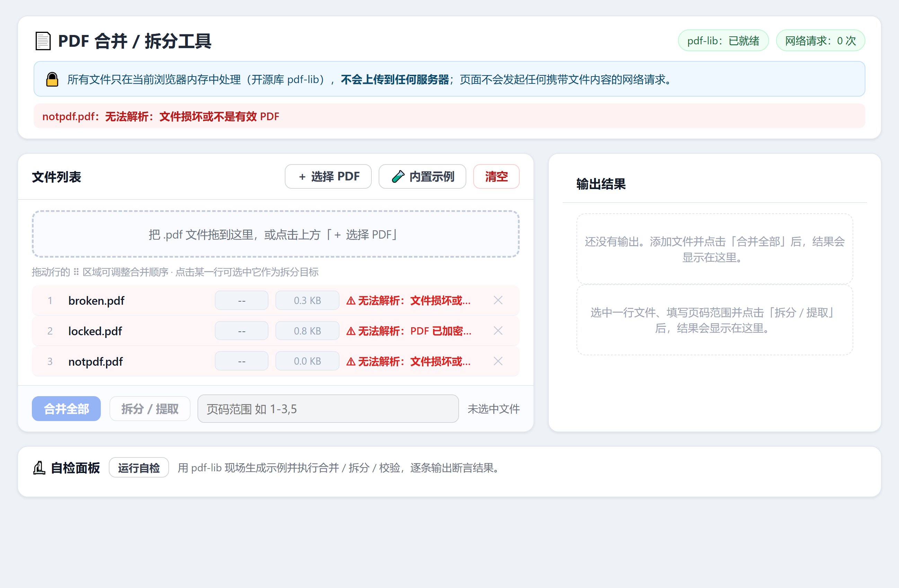Screen dimensions: 899x588
Task: Click the 未选中文件 status text
Action: point(493,409)
